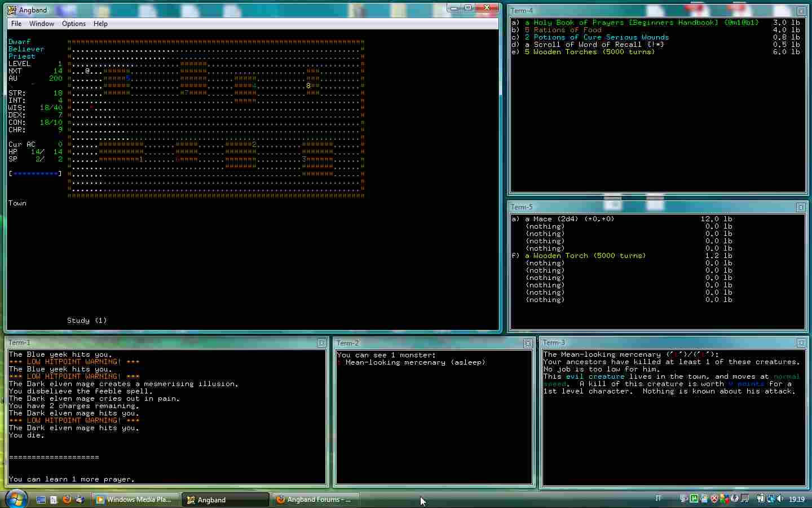This screenshot has height=508, width=812.
Task: Launch Firefox from the quick launch bar
Action: click(67, 500)
